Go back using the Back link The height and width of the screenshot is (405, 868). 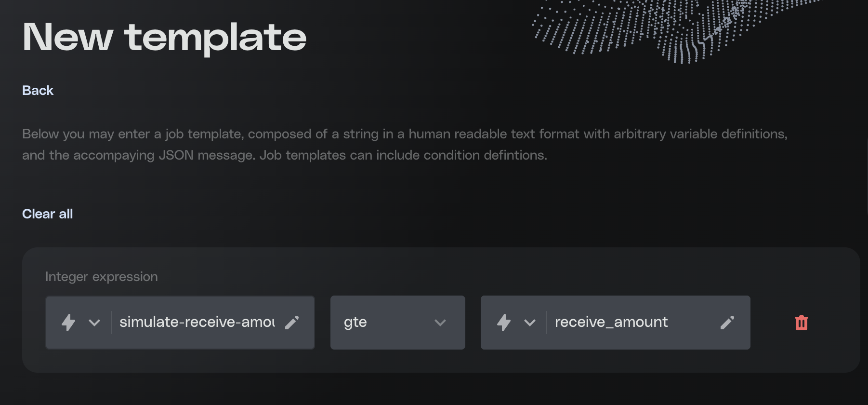[38, 91]
